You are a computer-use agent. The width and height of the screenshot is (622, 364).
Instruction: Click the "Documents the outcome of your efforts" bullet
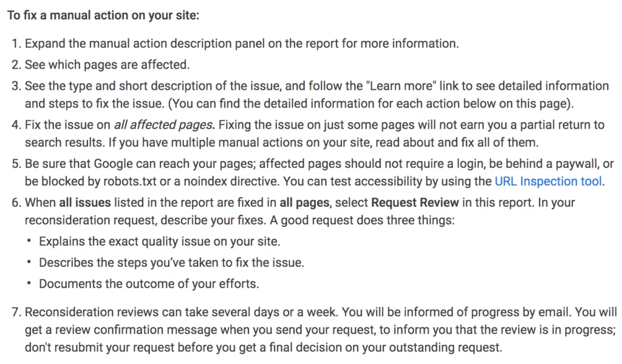[x=149, y=283]
